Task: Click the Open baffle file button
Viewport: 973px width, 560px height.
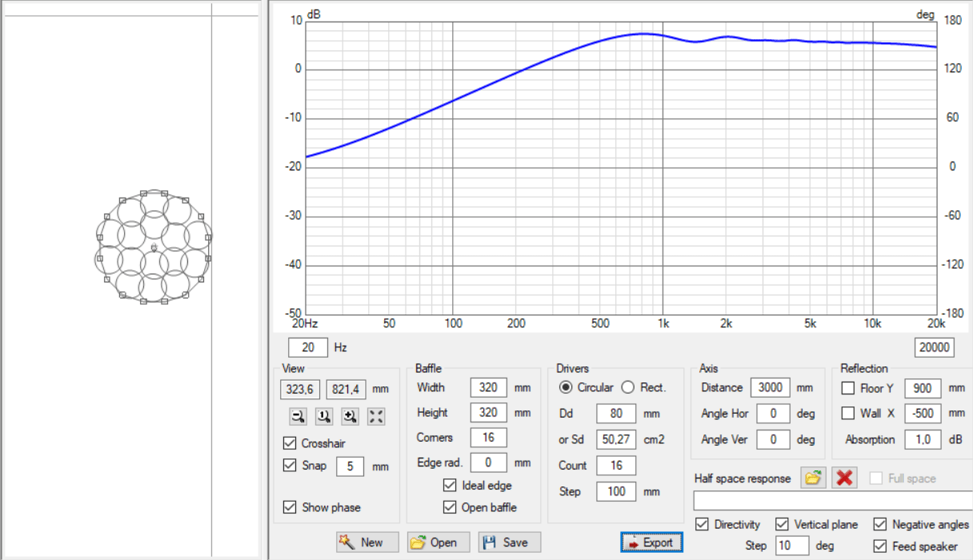Action: [x=437, y=542]
